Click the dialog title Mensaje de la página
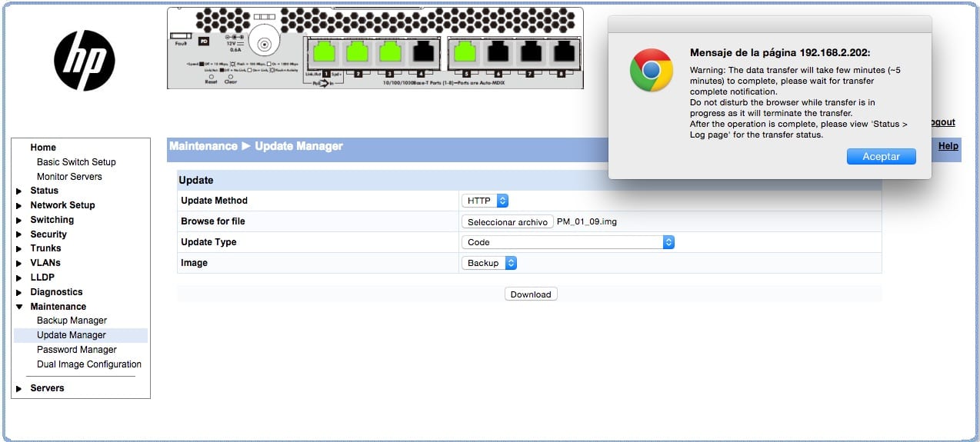 pos(780,53)
